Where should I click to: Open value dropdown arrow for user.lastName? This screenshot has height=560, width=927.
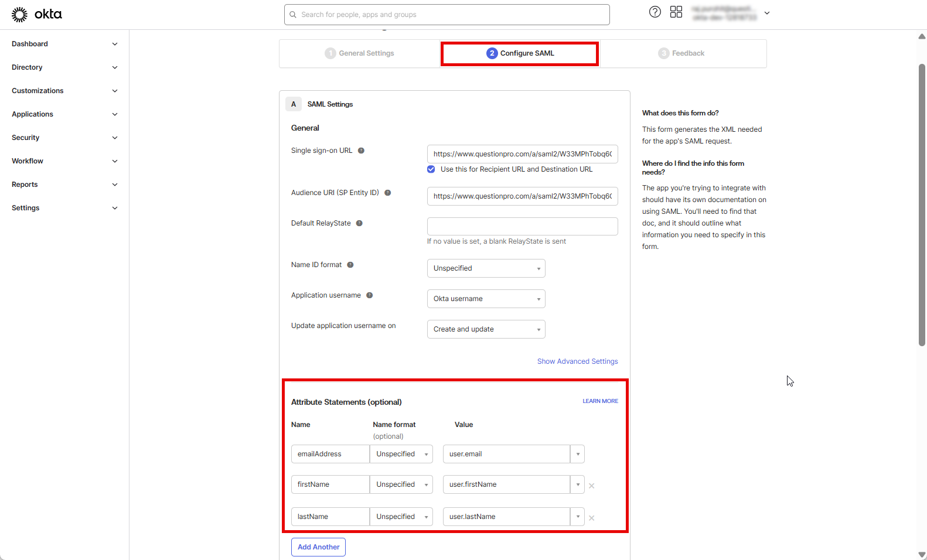coord(578,517)
